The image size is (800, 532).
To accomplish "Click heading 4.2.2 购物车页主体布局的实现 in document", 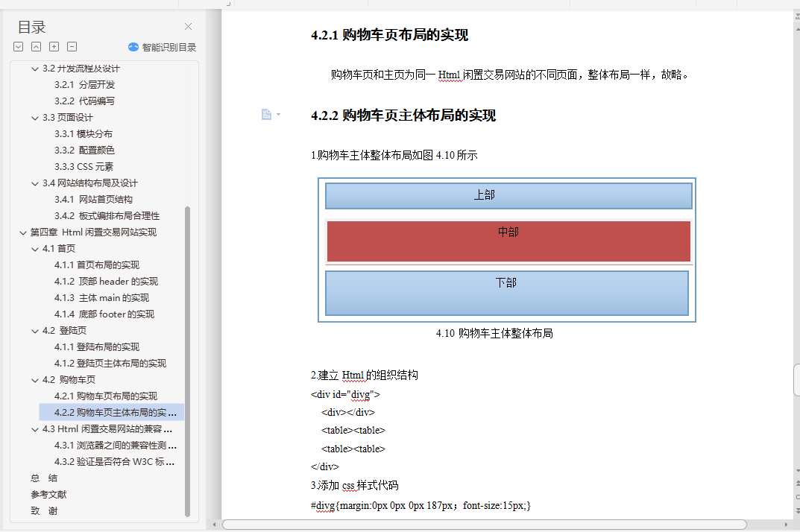I will point(403,115).
